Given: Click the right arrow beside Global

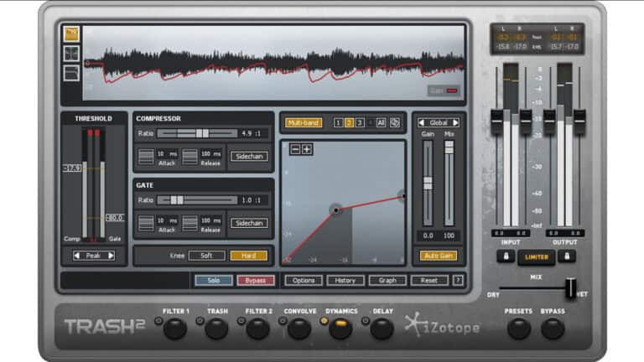Looking at the screenshot, I should click(x=455, y=122).
